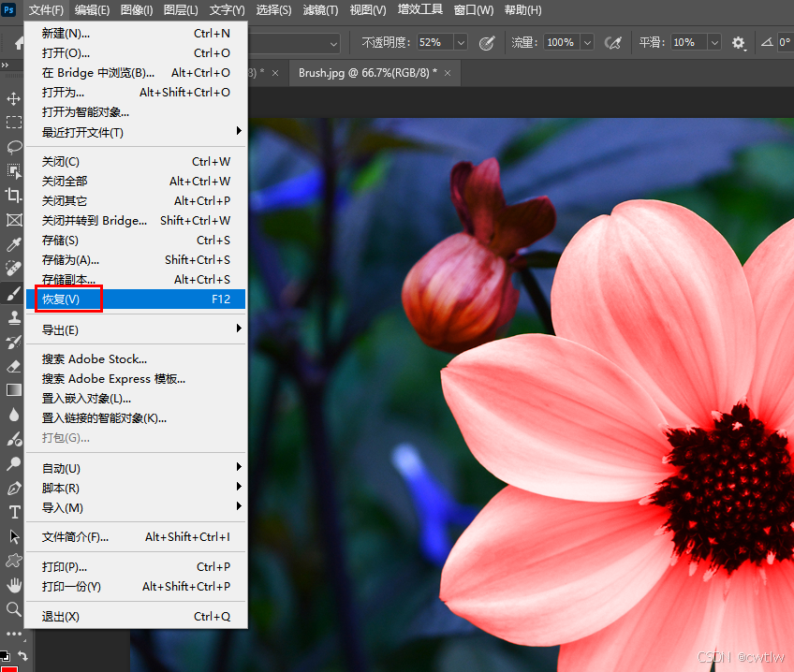Choose Revert (恢复) from the File menu
Image resolution: width=794 pixels, height=672 pixels.
136,299
